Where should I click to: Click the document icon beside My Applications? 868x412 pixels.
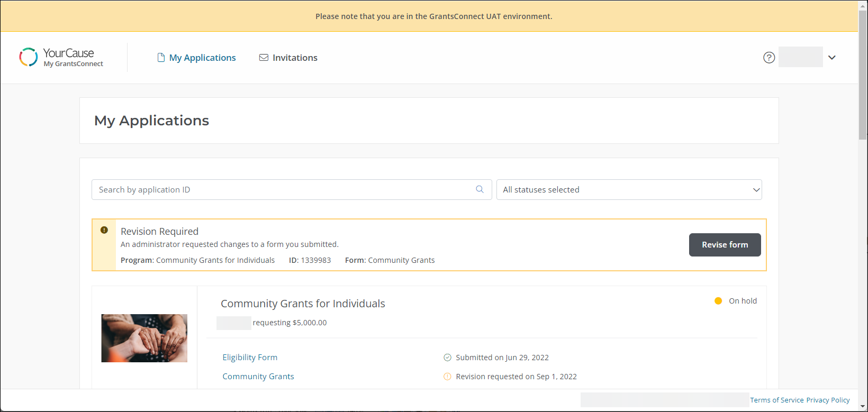pos(161,58)
